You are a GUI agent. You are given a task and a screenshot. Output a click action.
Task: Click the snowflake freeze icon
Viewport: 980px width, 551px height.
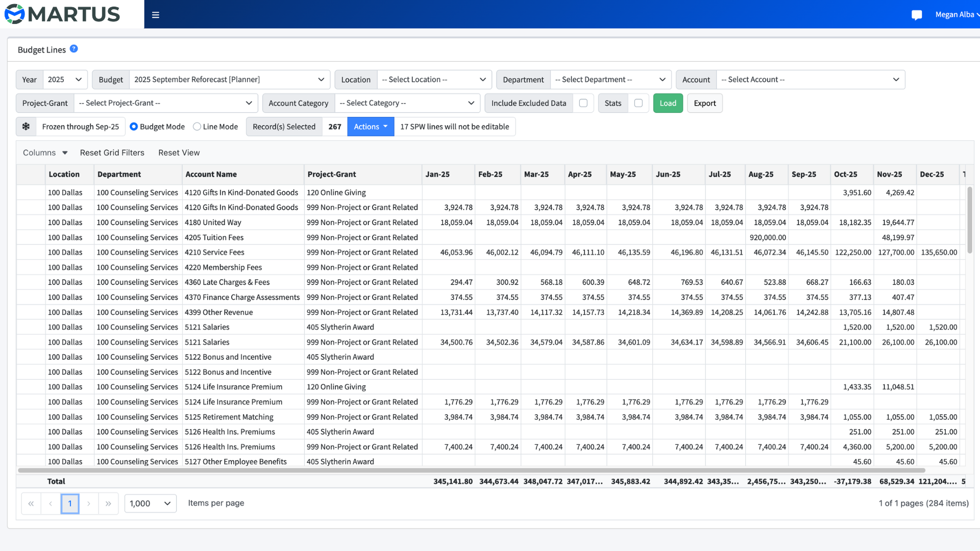click(x=26, y=127)
